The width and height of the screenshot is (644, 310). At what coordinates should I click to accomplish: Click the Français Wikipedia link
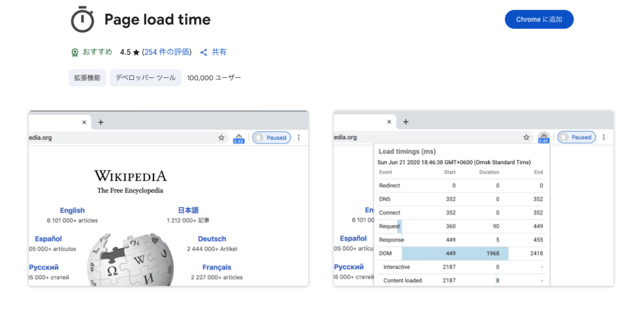click(x=217, y=267)
